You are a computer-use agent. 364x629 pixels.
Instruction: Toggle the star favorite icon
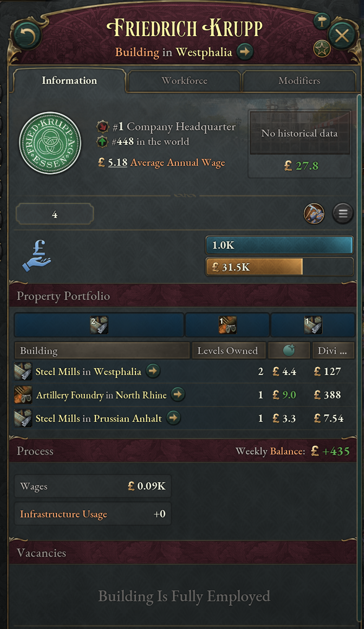pyautogui.click(x=322, y=48)
